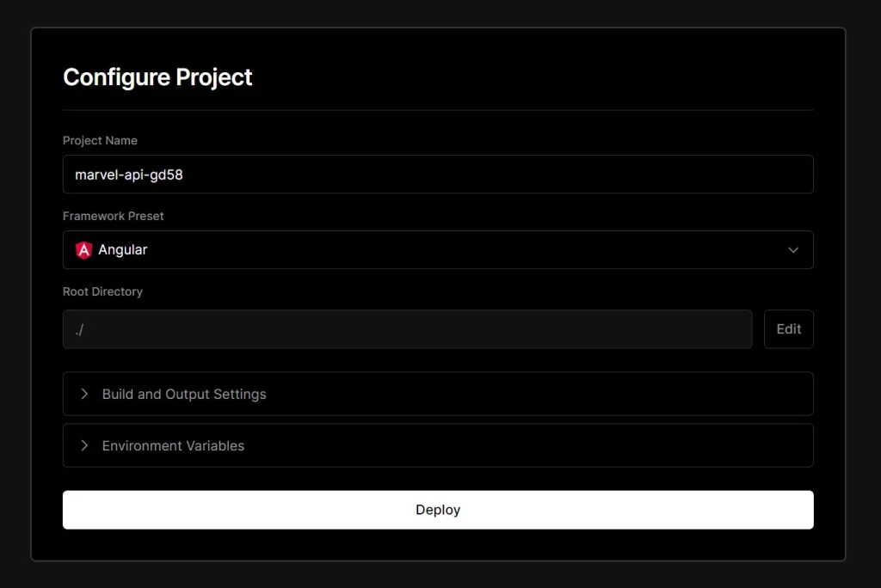This screenshot has width=881, height=588.
Task: Select the text marvel-api-gd58 in the name field
Action: coord(127,174)
